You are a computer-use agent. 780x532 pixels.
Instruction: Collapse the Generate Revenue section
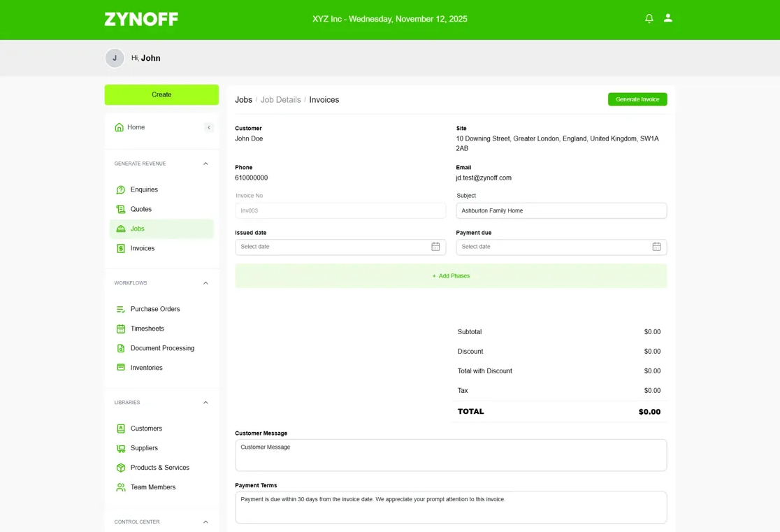click(x=205, y=164)
